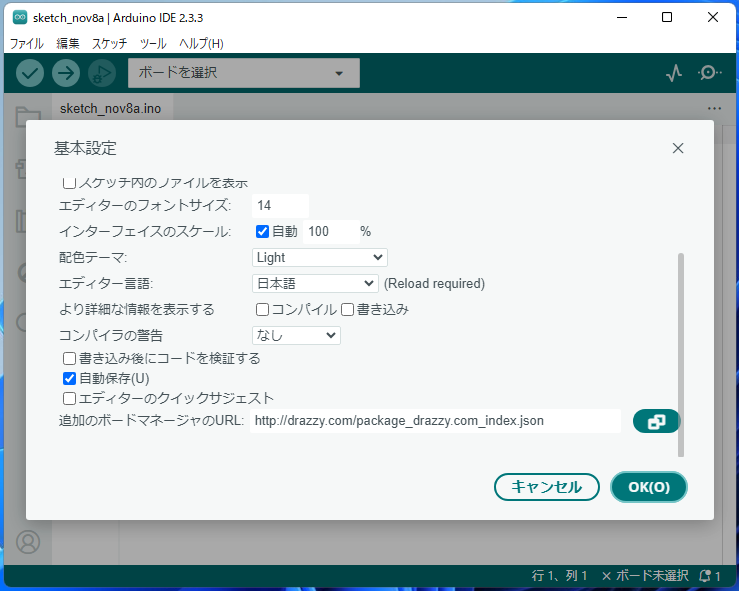The height and width of the screenshot is (591, 739).
Task: Click the Arduino IDE logo in title bar
Action: pyautogui.click(x=20, y=18)
